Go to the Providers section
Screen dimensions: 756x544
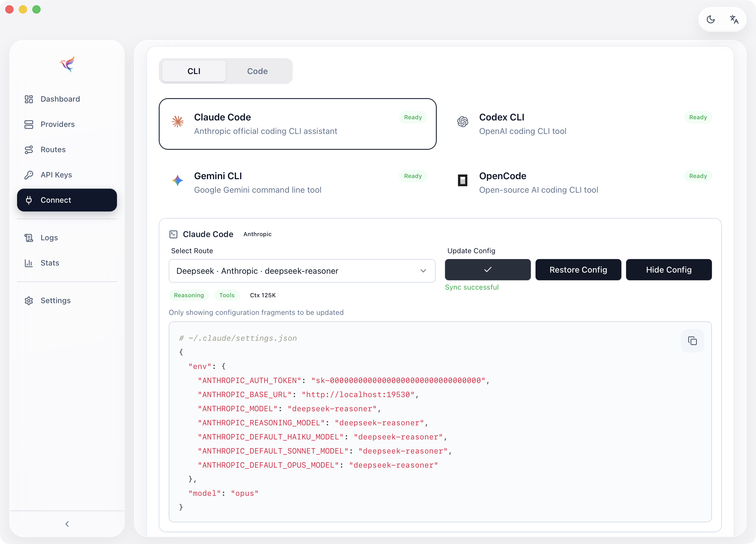tap(67, 124)
